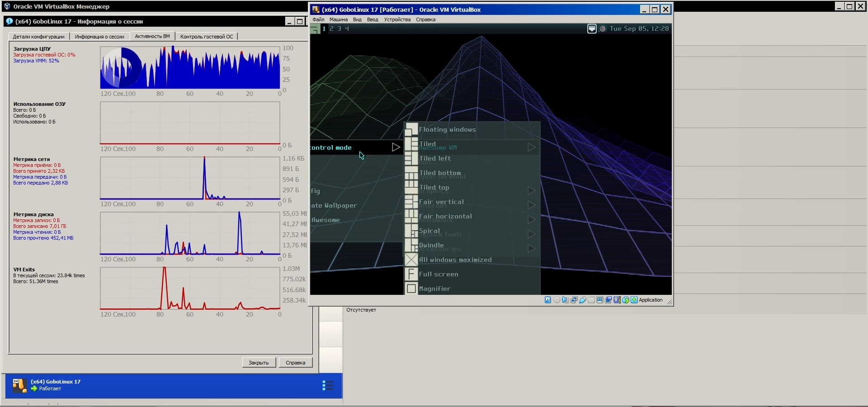The width and height of the screenshot is (868, 407).
Task: Open the Устройства menu
Action: tap(397, 19)
